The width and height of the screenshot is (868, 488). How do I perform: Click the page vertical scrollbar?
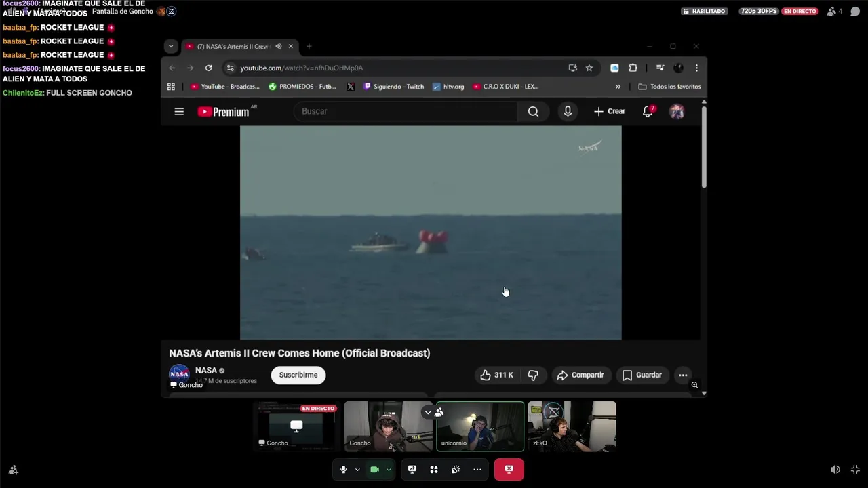704,146
